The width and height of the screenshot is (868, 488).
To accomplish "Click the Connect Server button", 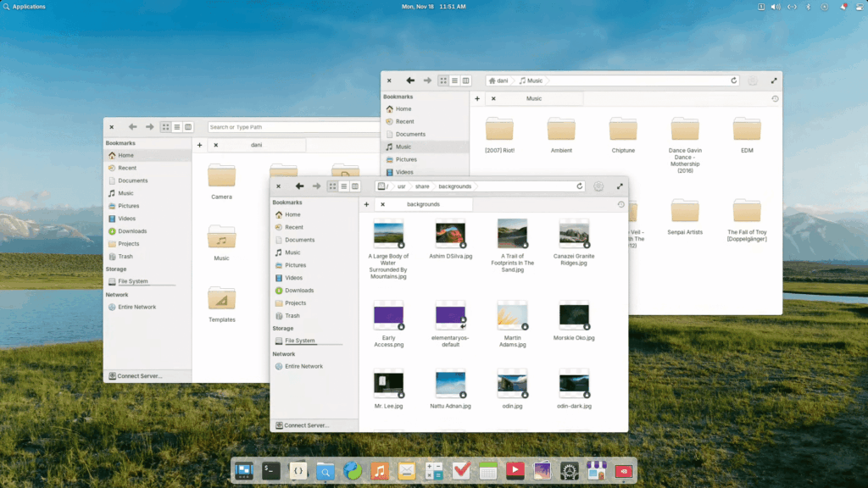I will pyautogui.click(x=303, y=424).
